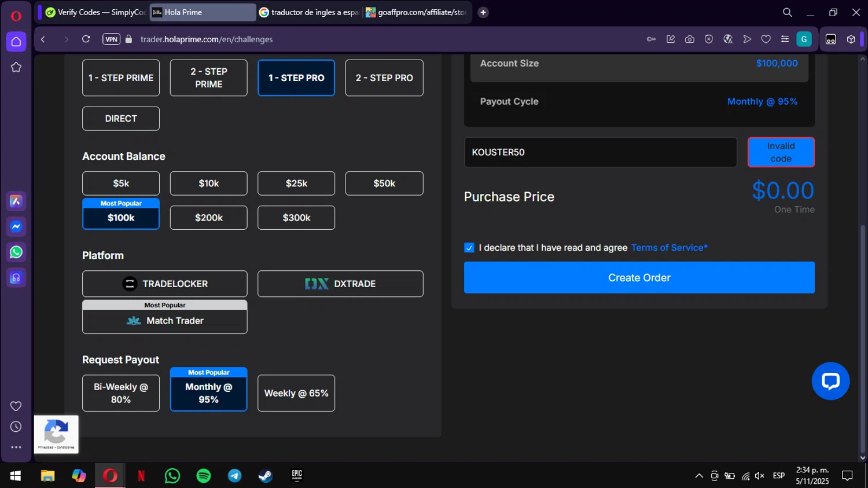Select Bi-Weekly @ 80% payout
Screen dimensions: 868x488
[121, 393]
